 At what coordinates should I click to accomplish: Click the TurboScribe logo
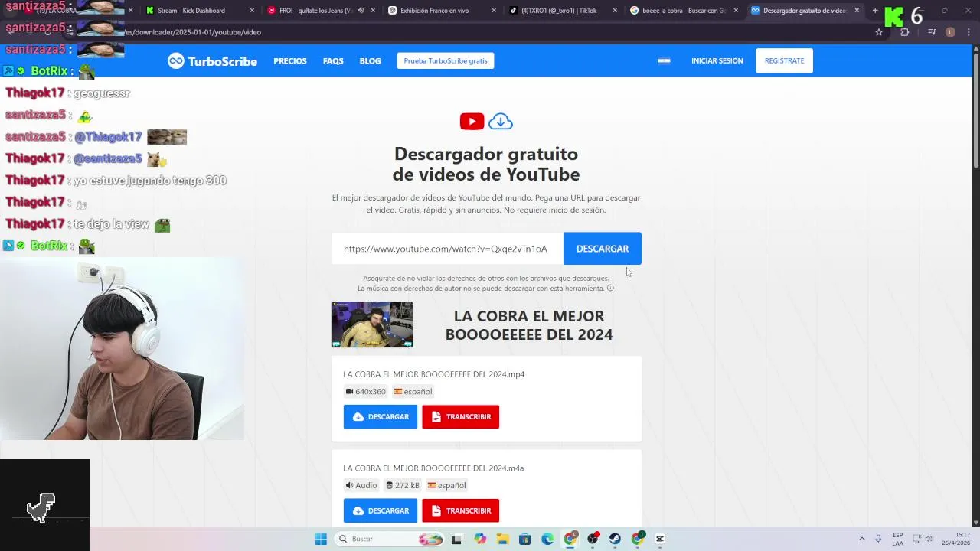click(x=213, y=61)
